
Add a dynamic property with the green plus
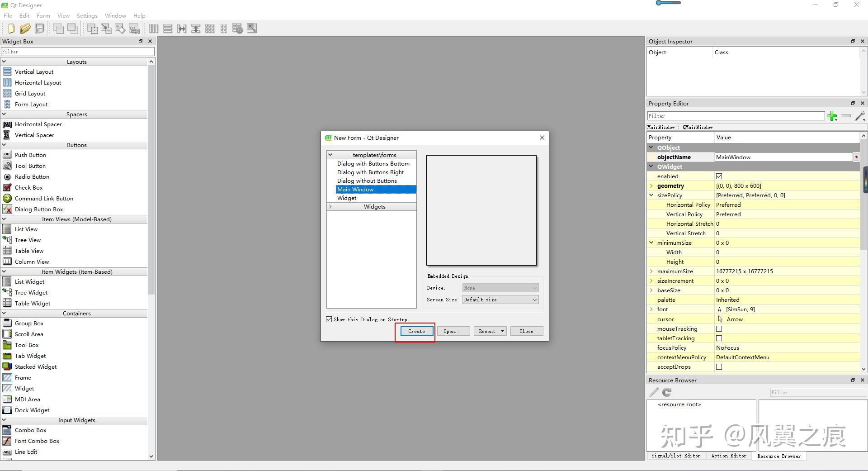832,116
